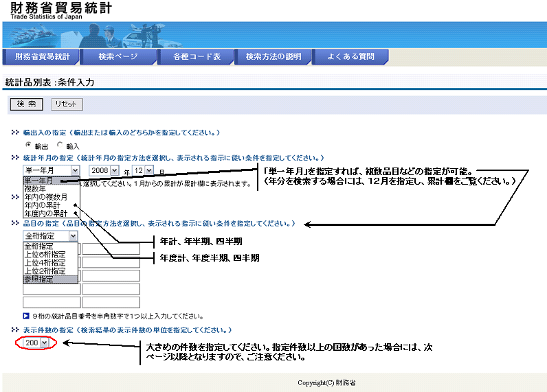This screenshot has height=392, width=547.
Task: Click blue arrow icon before 9桁 note
Action: pyautogui.click(x=25, y=316)
